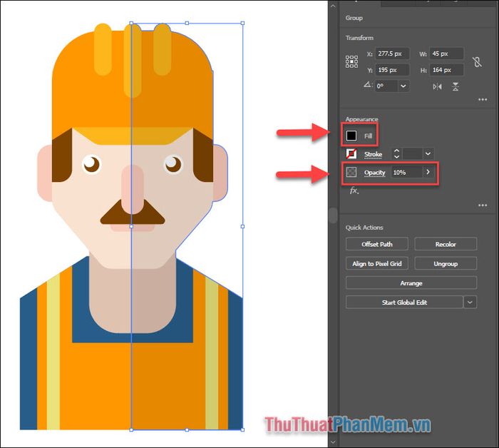
Task: Open more Transform options ellipsis
Action: pos(483,100)
